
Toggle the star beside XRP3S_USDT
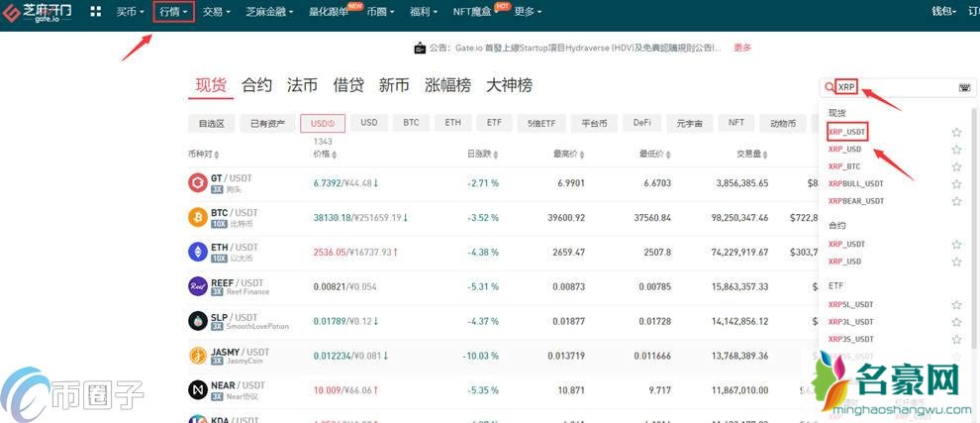956,339
